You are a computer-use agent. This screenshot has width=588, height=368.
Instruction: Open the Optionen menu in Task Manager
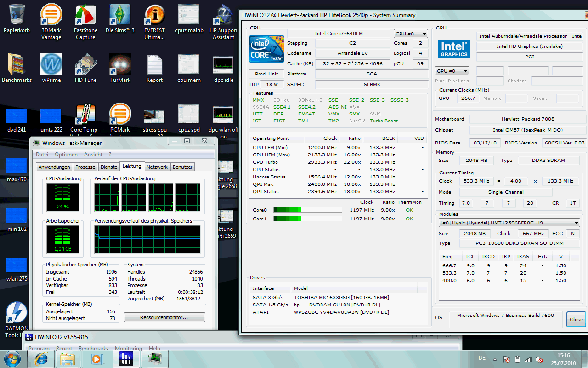tap(66, 155)
